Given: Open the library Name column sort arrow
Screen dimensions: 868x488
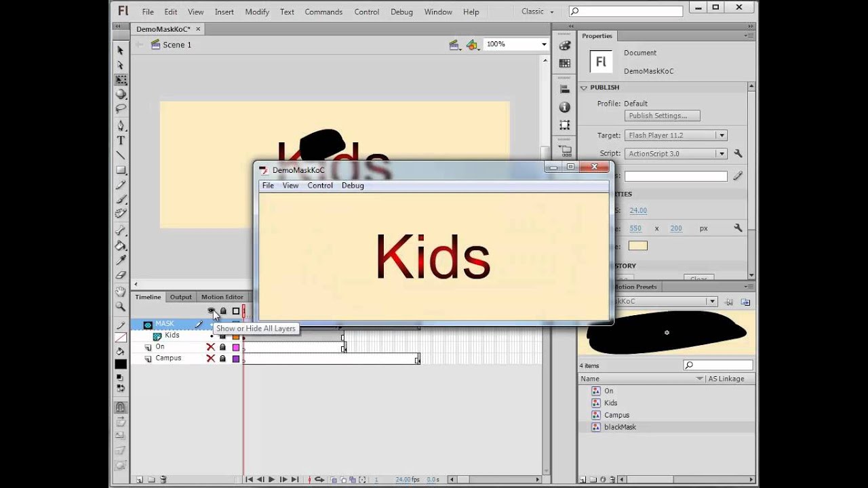Looking at the screenshot, I should click(x=700, y=379).
